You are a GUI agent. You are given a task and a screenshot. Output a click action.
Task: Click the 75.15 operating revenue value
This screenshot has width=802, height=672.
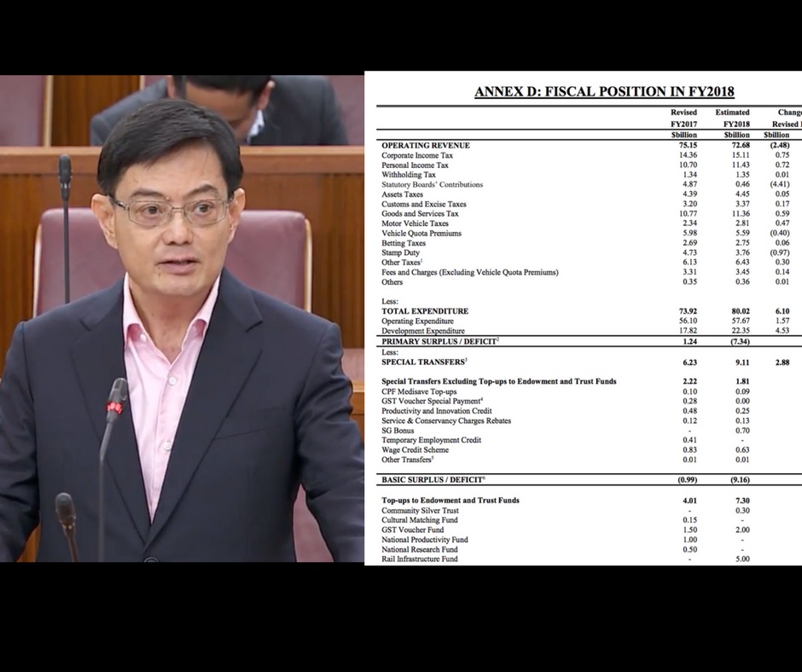tap(684, 146)
